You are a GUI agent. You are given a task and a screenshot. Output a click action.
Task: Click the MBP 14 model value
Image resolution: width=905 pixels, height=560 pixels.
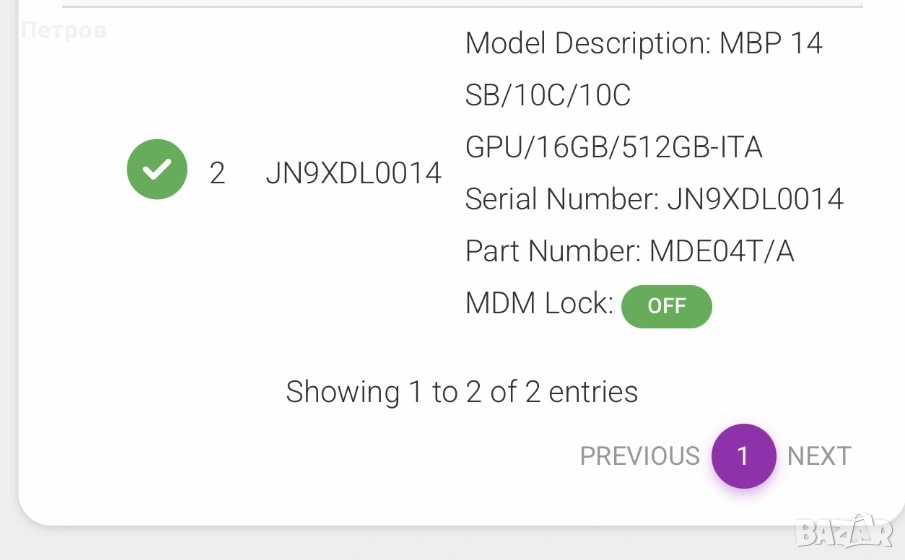[771, 44]
